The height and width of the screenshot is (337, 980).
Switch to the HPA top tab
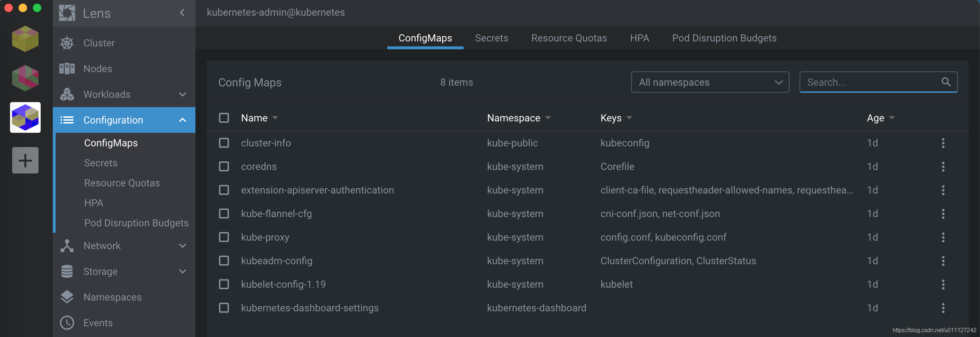click(639, 38)
